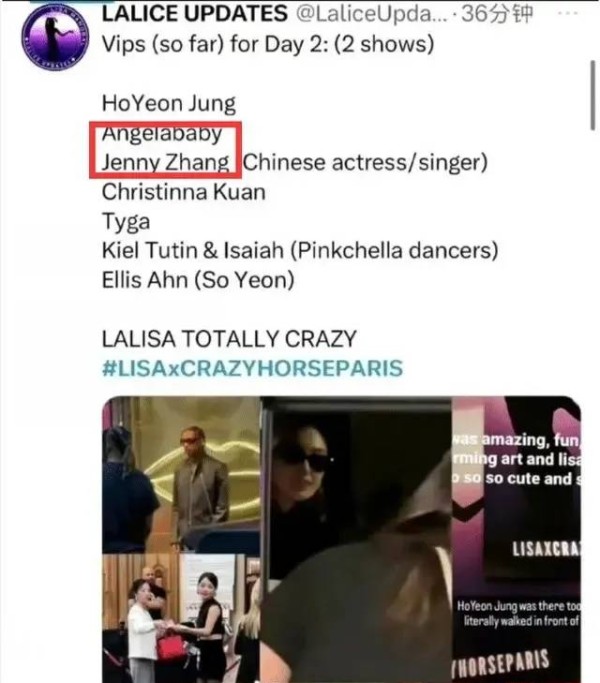Click the 36分钟 timestamp
The width and height of the screenshot is (600, 683).
497,14
